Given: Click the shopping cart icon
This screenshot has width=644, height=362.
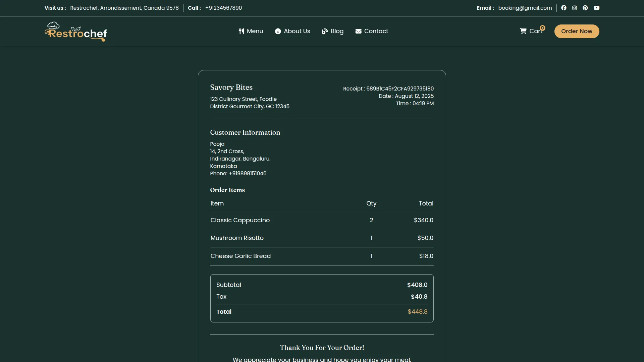Looking at the screenshot, I should [523, 31].
